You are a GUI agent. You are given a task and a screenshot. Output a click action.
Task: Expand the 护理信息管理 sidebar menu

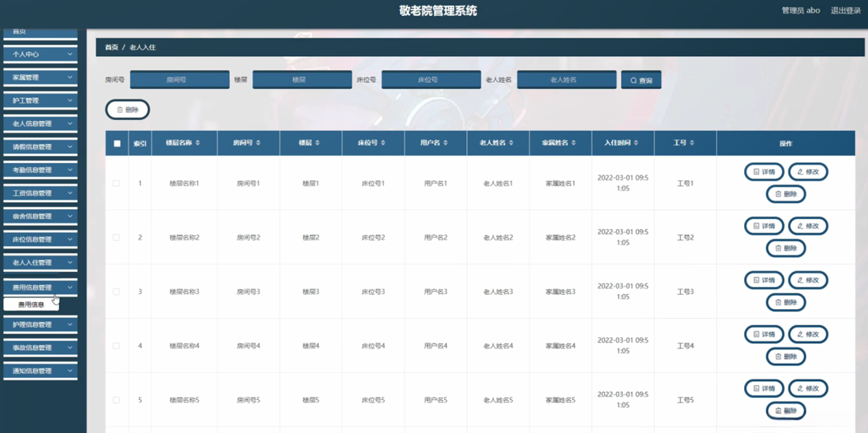pyautogui.click(x=40, y=325)
